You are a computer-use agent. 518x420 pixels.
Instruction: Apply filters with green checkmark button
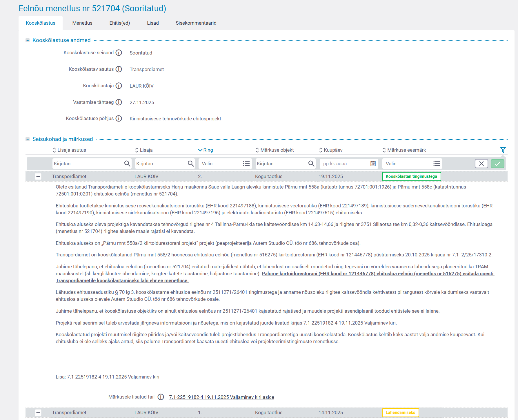click(x=497, y=164)
